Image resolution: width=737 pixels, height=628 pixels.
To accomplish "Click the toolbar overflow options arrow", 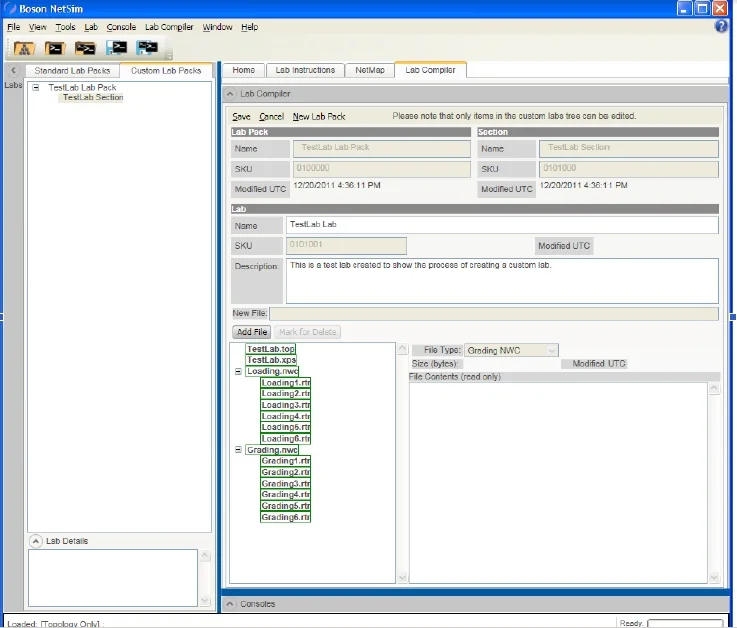I will point(170,56).
